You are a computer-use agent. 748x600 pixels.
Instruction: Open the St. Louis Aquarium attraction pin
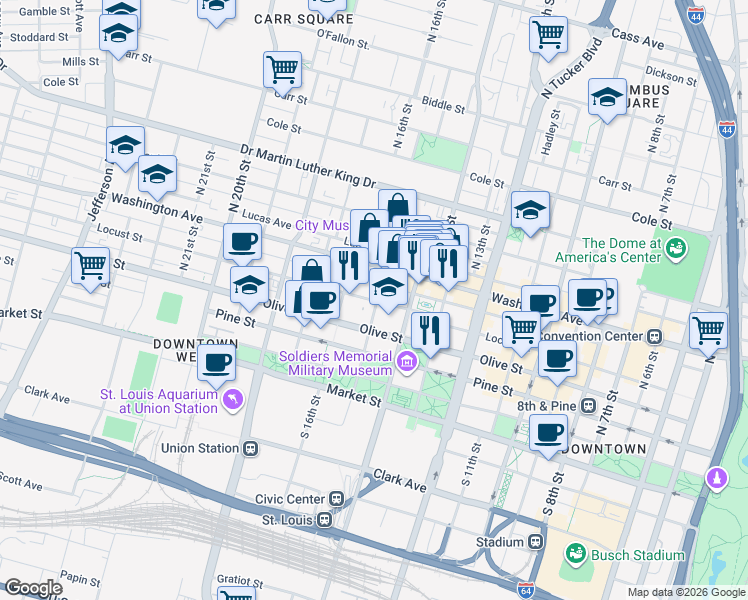point(233,400)
